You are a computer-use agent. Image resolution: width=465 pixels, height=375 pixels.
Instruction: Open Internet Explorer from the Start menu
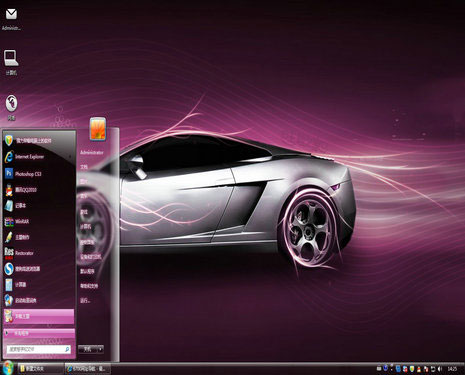point(39,157)
